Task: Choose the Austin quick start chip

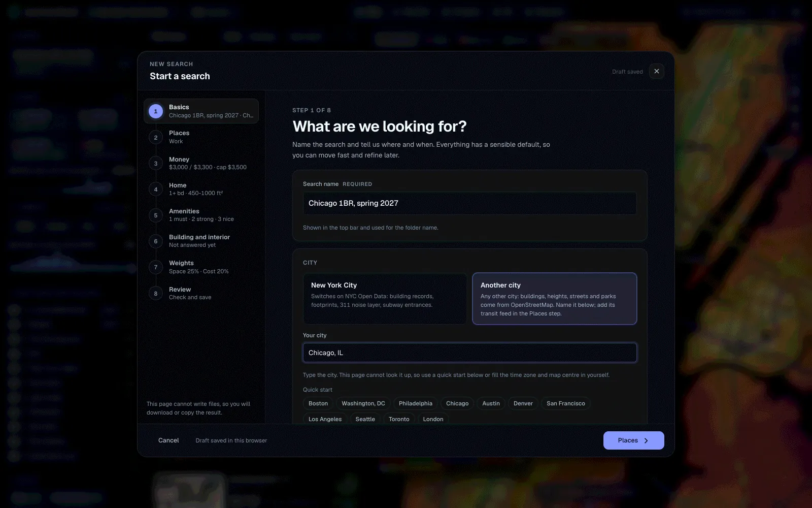Action: 491,403
